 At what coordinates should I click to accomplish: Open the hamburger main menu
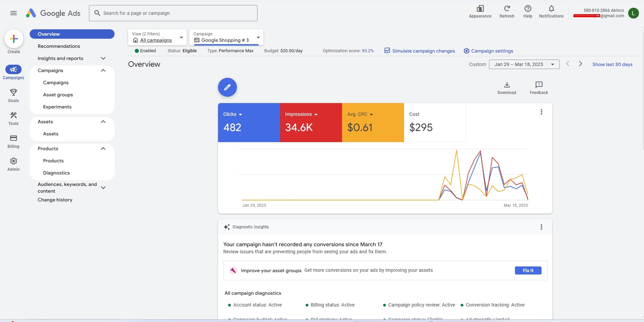coord(13,13)
